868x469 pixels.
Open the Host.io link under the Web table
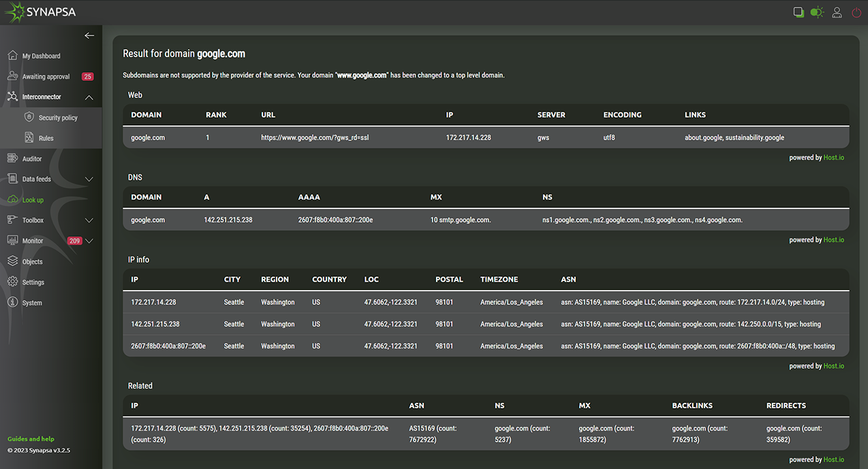pyautogui.click(x=834, y=157)
